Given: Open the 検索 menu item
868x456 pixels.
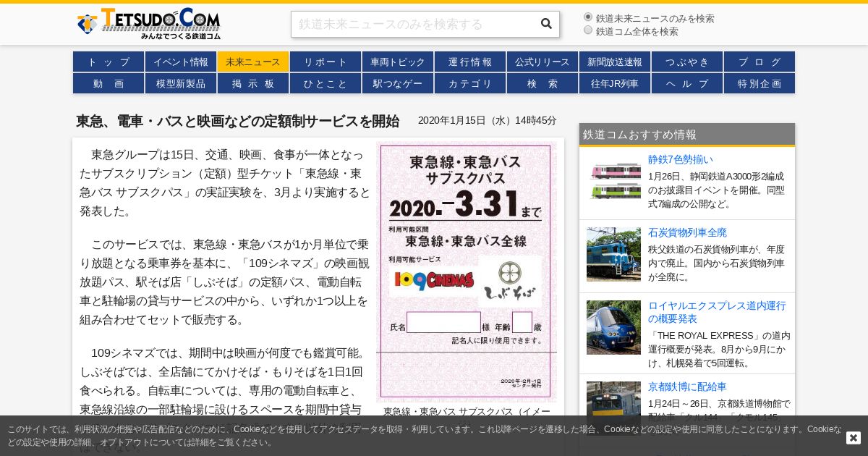Looking at the screenshot, I should pyautogui.click(x=542, y=83).
